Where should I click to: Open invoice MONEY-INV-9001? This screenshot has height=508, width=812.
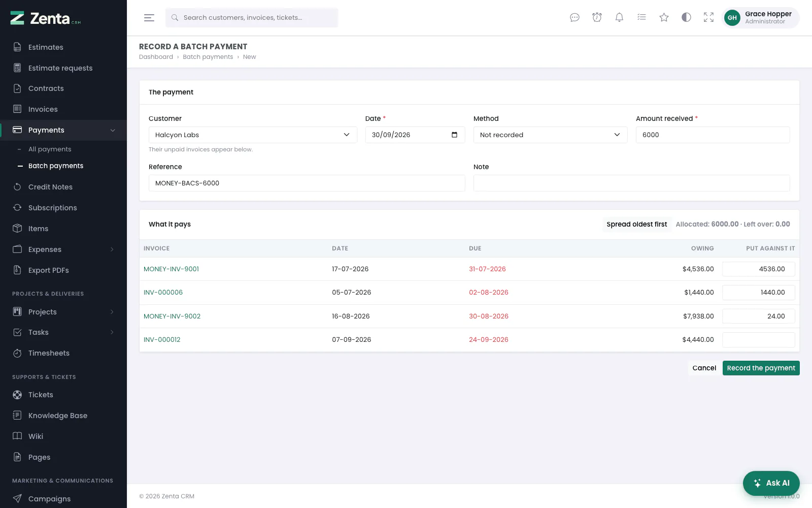tap(171, 269)
